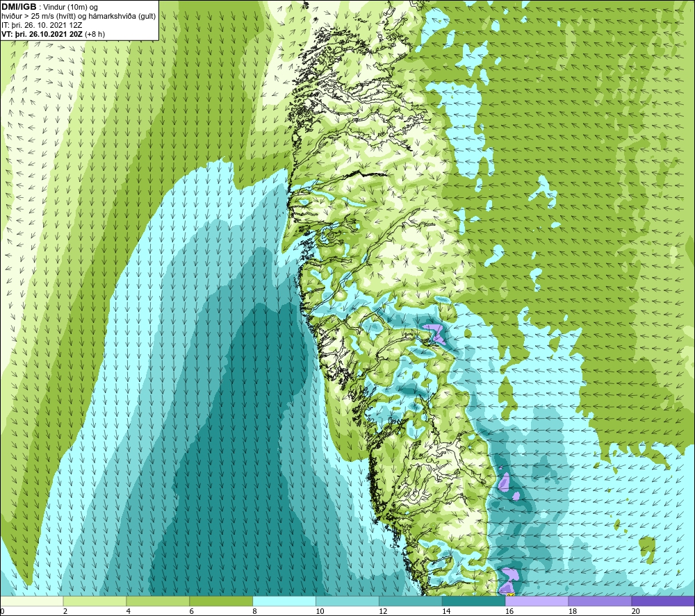Viewport: 695px width, 616px height.
Task: Click the 6–8 m/s olive green legend swatch
Action: click(221, 601)
